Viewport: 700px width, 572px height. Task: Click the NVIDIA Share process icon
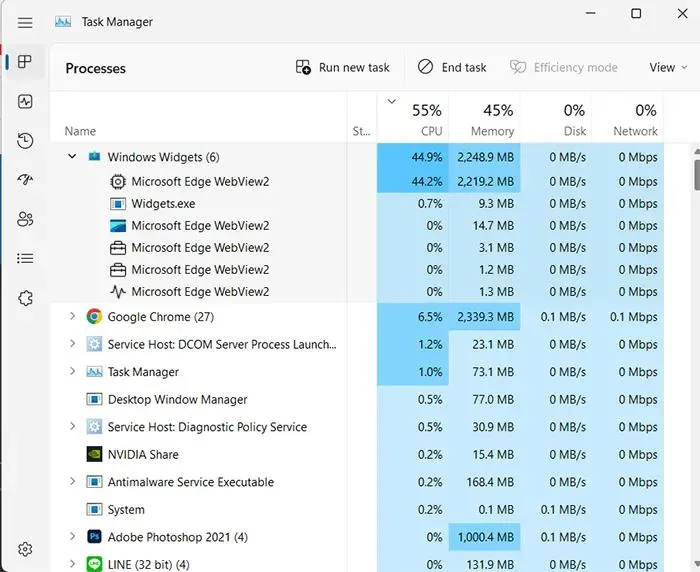(94, 454)
